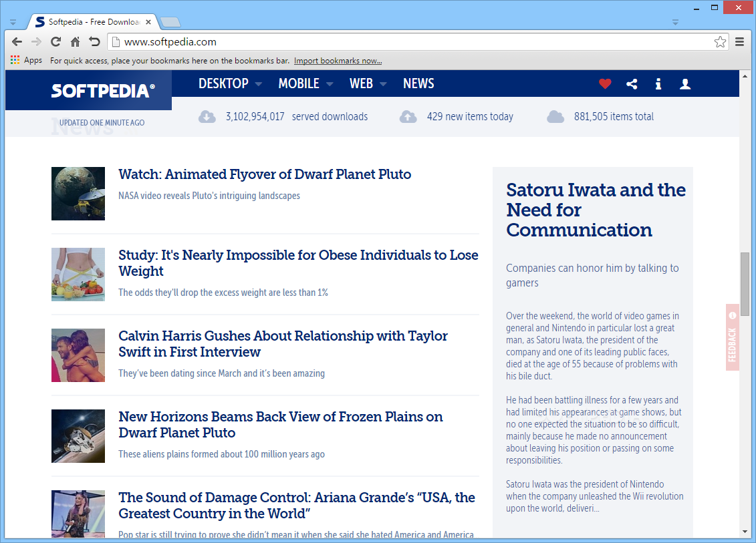The image size is (756, 543).
Task: Click "UPDATED ONE MINUTE AGO" label
Action: 102,123
